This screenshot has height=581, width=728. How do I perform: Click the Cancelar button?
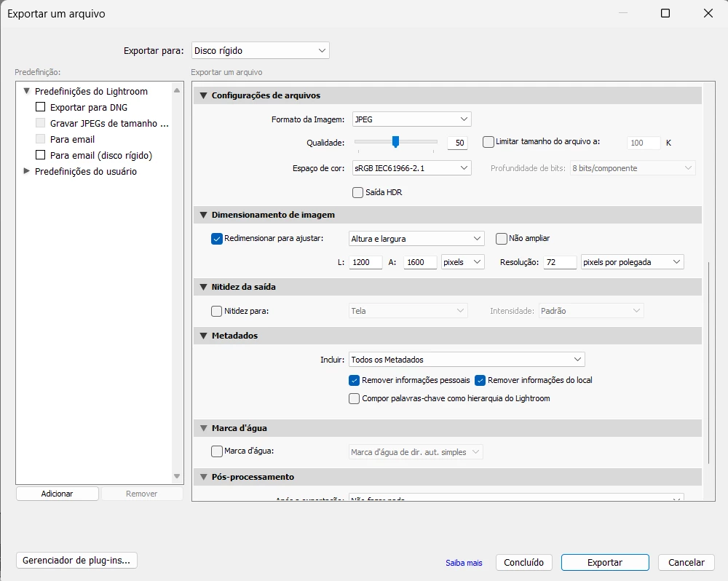[687, 562]
